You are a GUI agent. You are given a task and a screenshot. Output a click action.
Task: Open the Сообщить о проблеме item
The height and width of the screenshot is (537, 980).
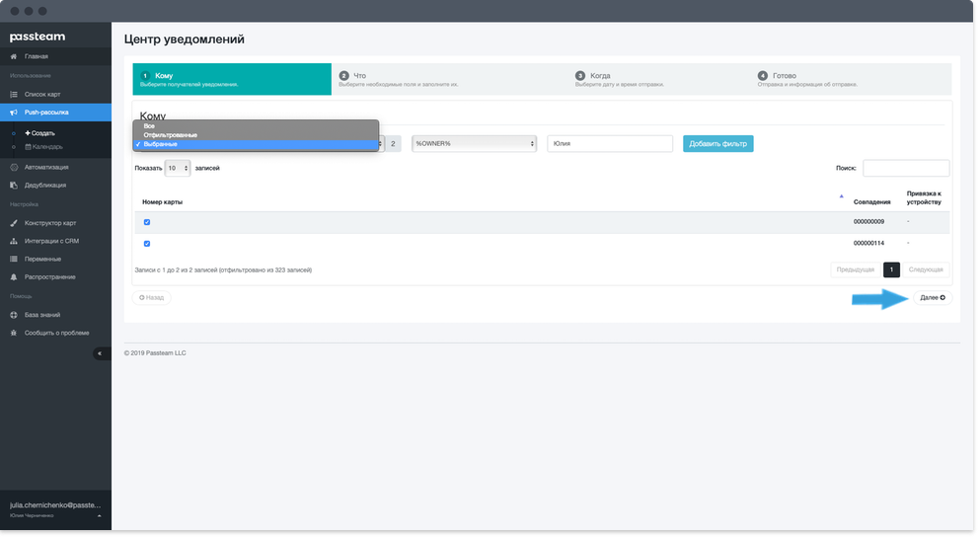click(55, 334)
